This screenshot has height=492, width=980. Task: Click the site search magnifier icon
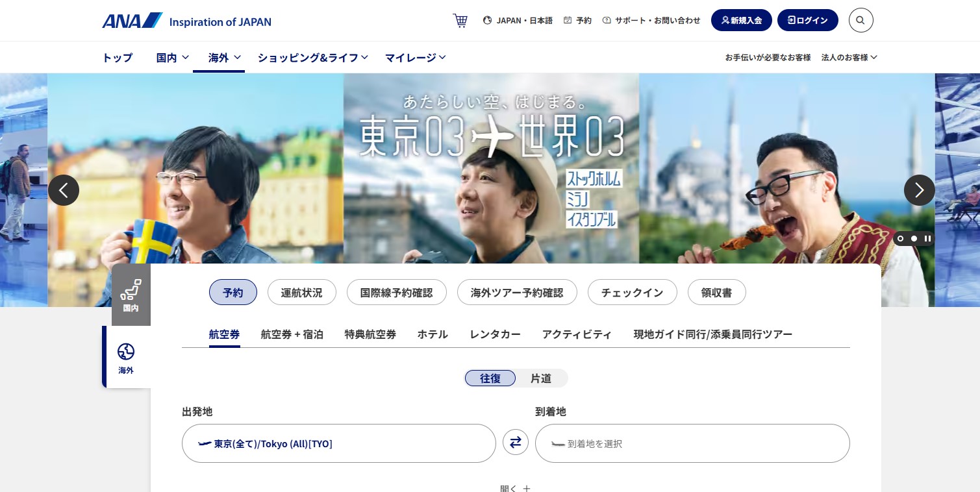pyautogui.click(x=861, y=20)
